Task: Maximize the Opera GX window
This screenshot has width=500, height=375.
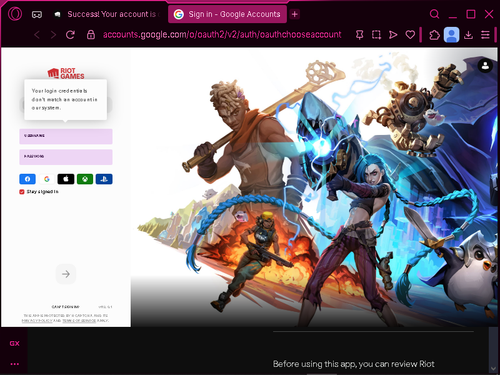Action: 471,14
